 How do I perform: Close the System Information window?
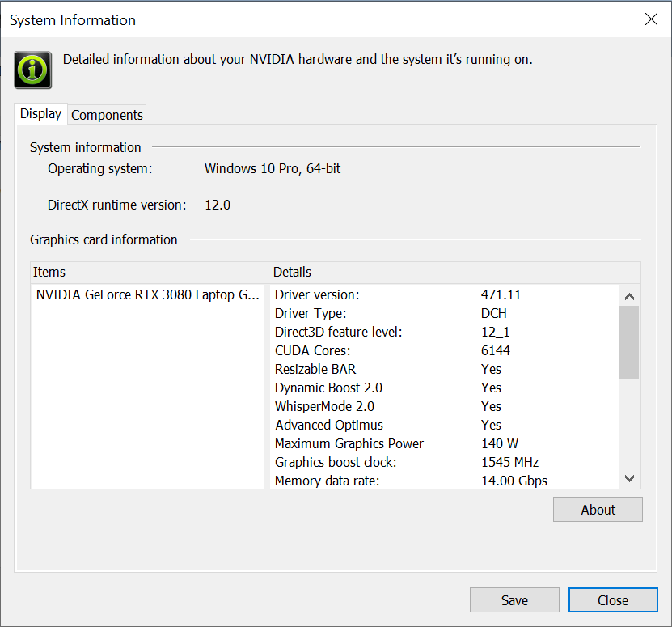coord(651,19)
